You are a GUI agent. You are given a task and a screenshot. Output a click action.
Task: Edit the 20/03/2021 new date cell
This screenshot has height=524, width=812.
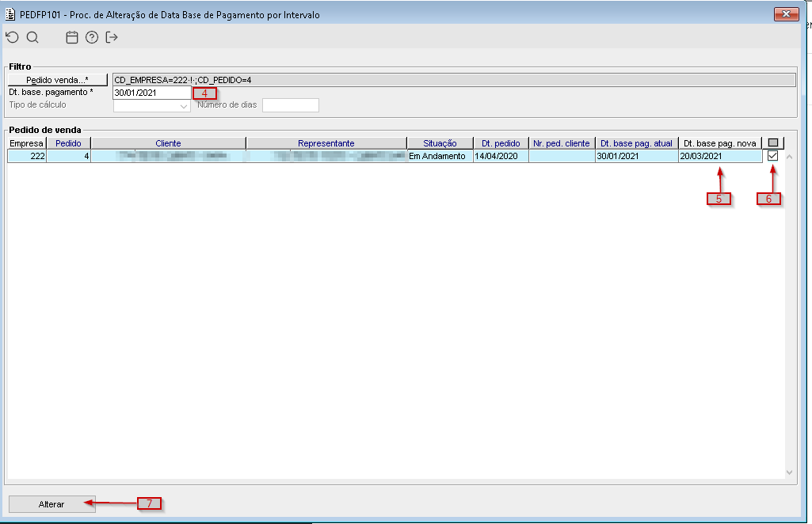pos(720,156)
